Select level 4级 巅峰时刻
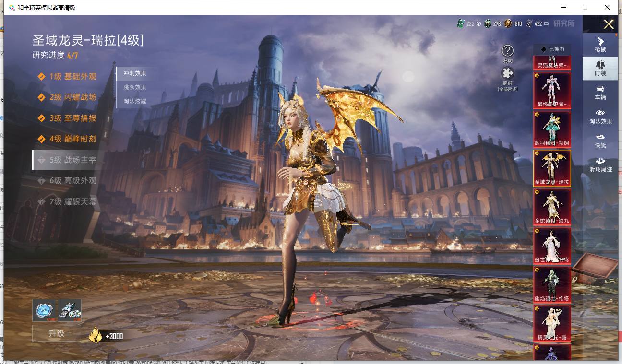622x364 pixels. (67, 139)
